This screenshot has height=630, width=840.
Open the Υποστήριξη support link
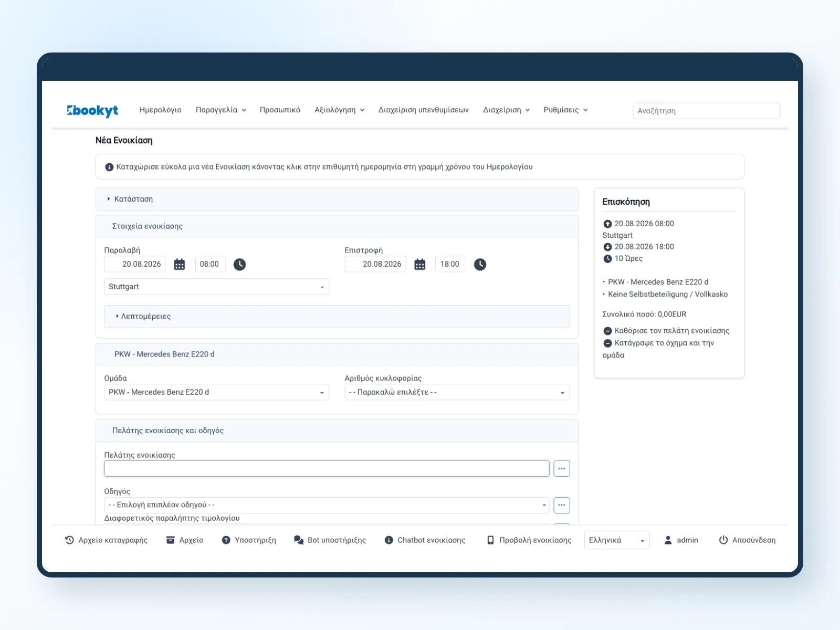(x=249, y=540)
